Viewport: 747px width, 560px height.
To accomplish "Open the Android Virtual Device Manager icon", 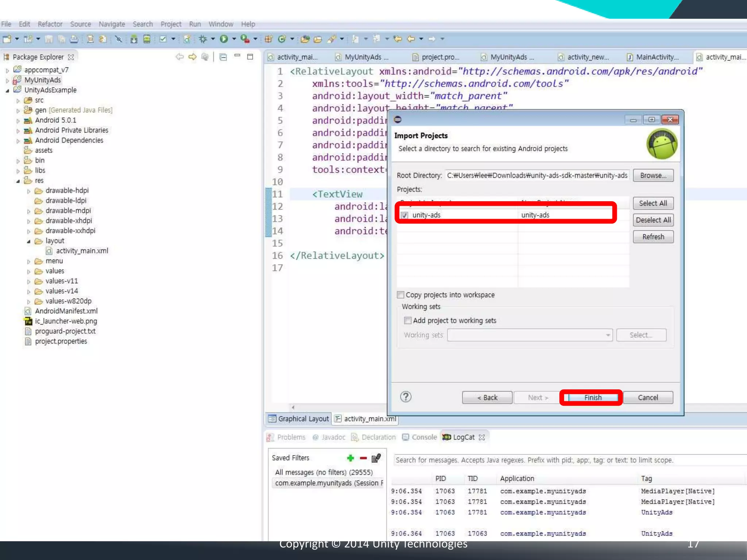I will (x=147, y=39).
